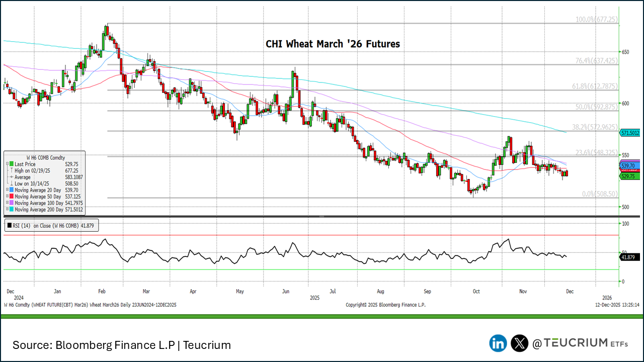Click the green 529.75 last price tag
This screenshot has height=362, width=644.
630,176
